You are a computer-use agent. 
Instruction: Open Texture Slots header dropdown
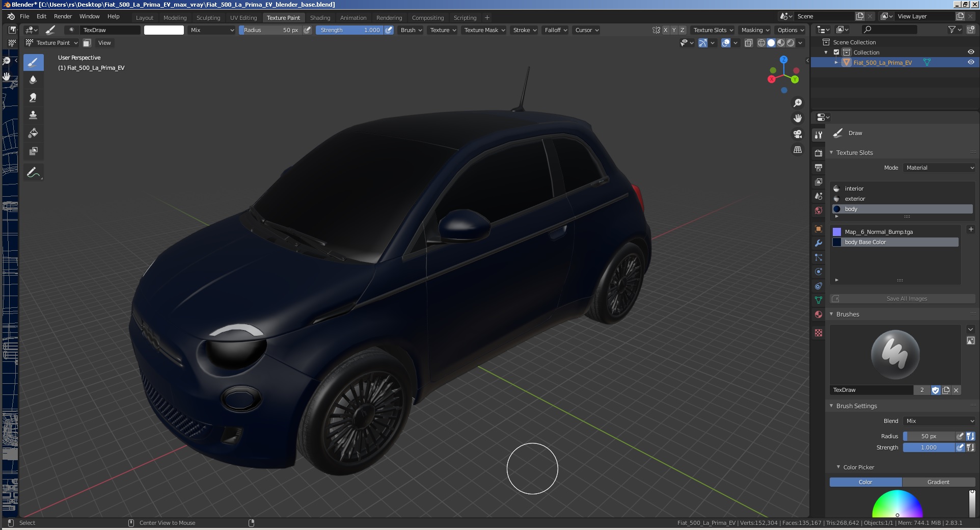[713, 30]
